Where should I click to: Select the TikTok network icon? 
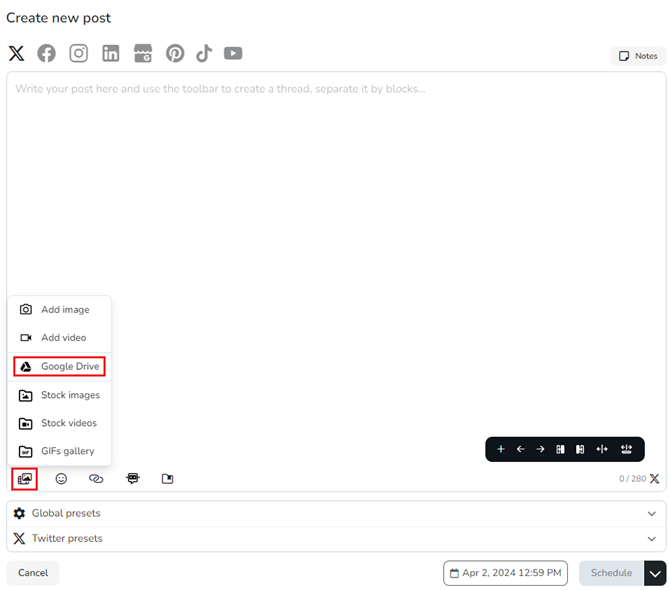point(204,54)
